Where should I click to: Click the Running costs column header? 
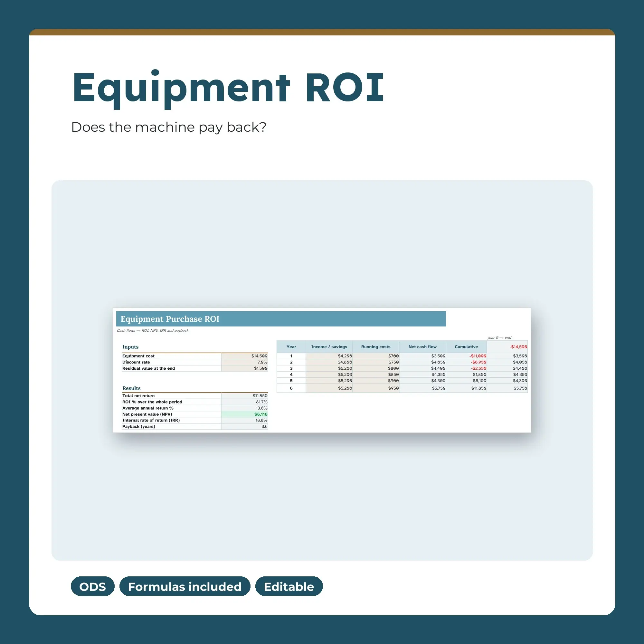[376, 347]
